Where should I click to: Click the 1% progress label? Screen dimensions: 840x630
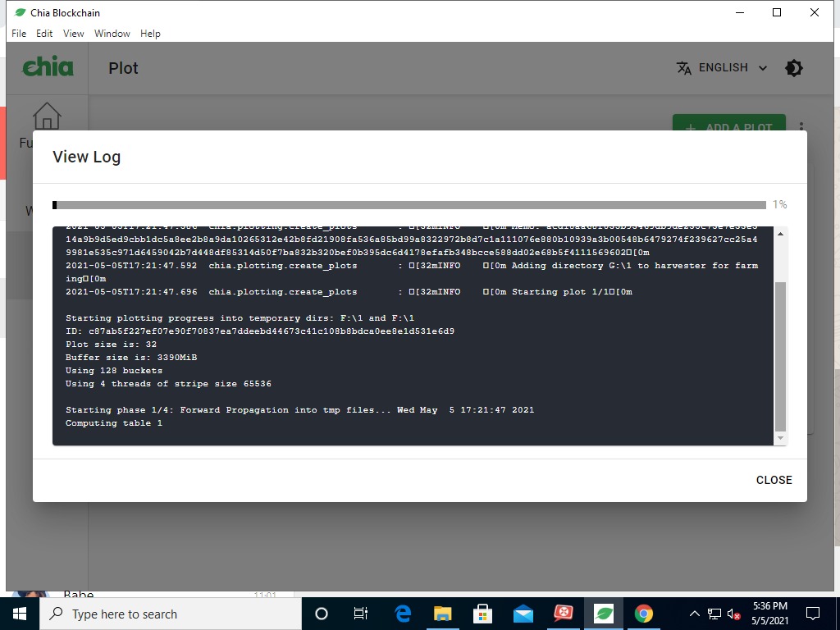[779, 204]
